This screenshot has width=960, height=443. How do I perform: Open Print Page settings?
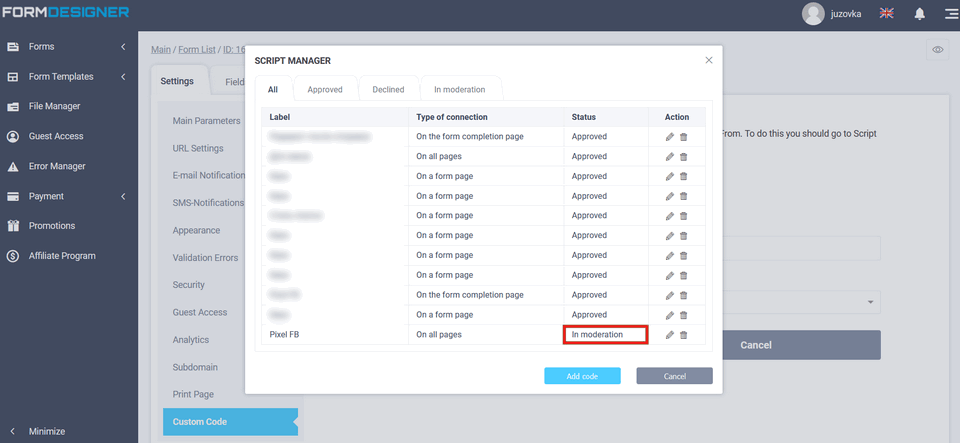(x=193, y=394)
